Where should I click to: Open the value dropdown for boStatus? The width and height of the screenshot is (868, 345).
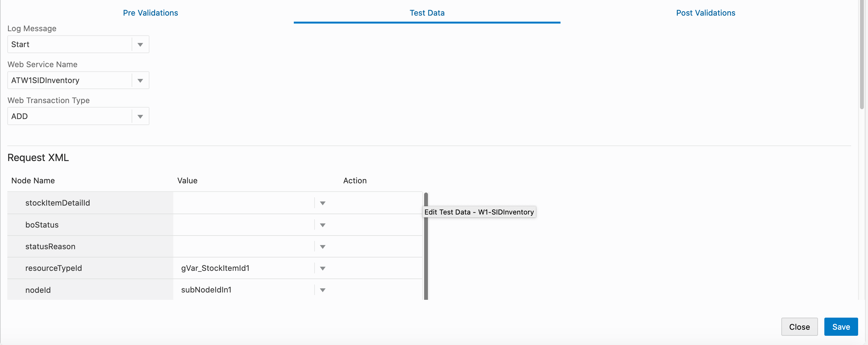click(322, 225)
